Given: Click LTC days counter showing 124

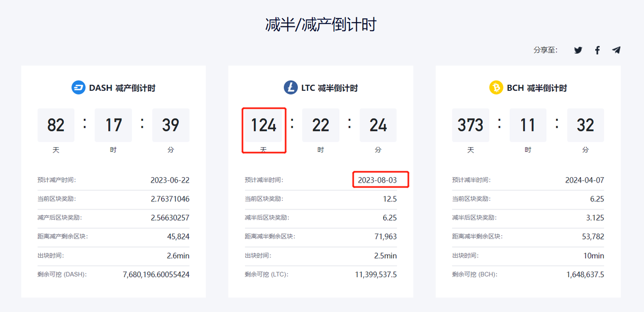Looking at the screenshot, I should coord(264,125).
